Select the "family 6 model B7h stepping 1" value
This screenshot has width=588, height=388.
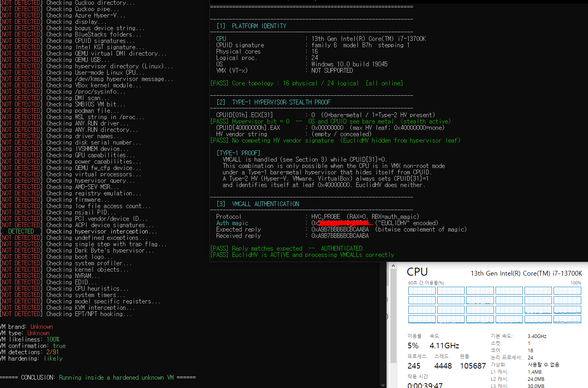tap(361, 45)
